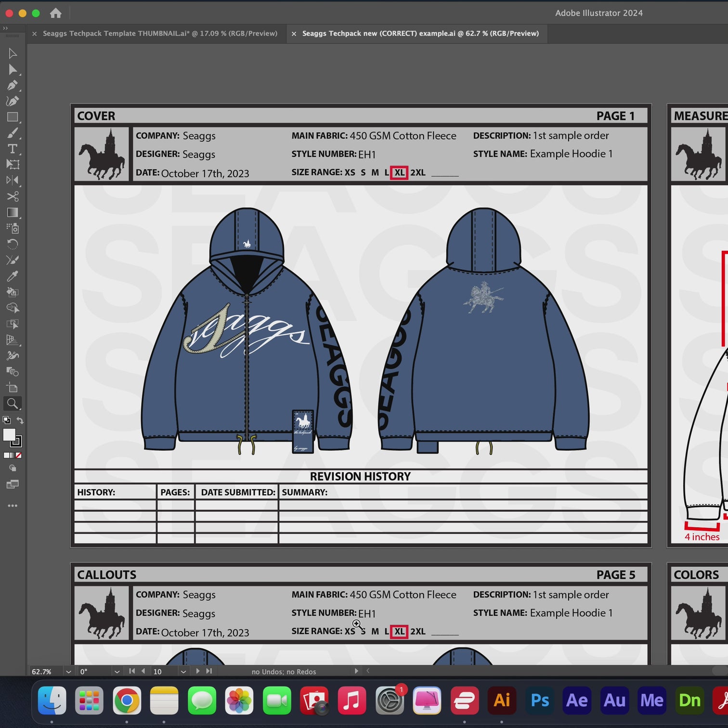Select the Gradient tool
728x728 pixels.
pos(13,212)
